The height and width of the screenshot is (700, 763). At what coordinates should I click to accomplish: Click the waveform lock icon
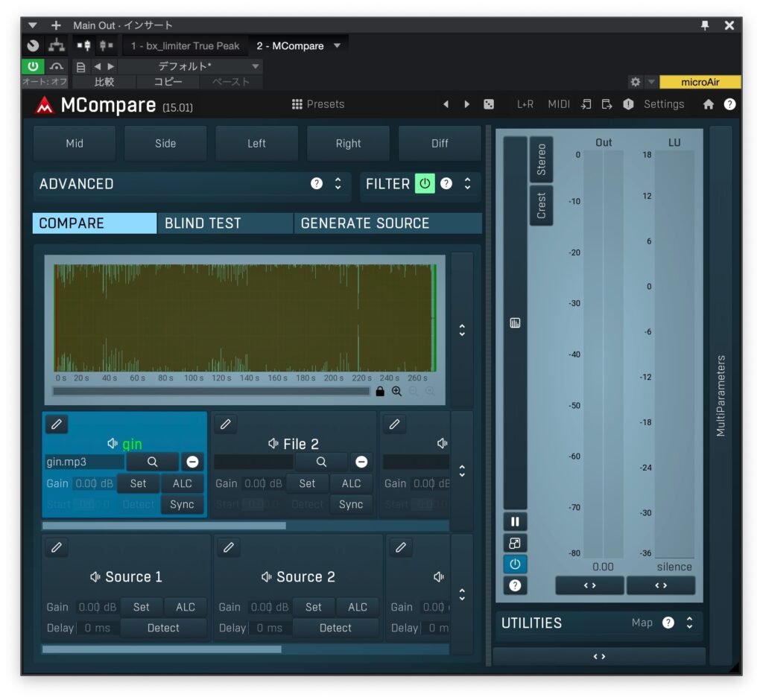(381, 391)
